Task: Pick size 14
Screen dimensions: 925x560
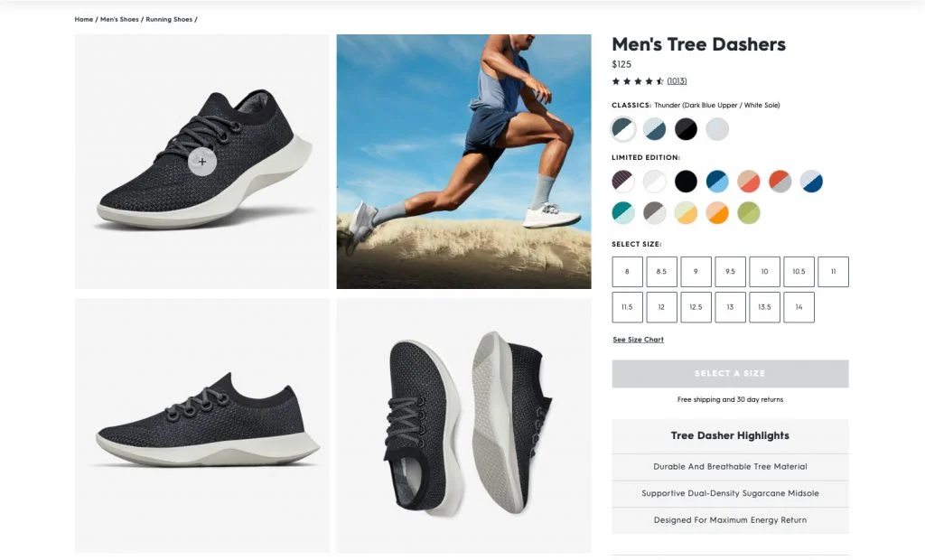Action: (x=799, y=307)
